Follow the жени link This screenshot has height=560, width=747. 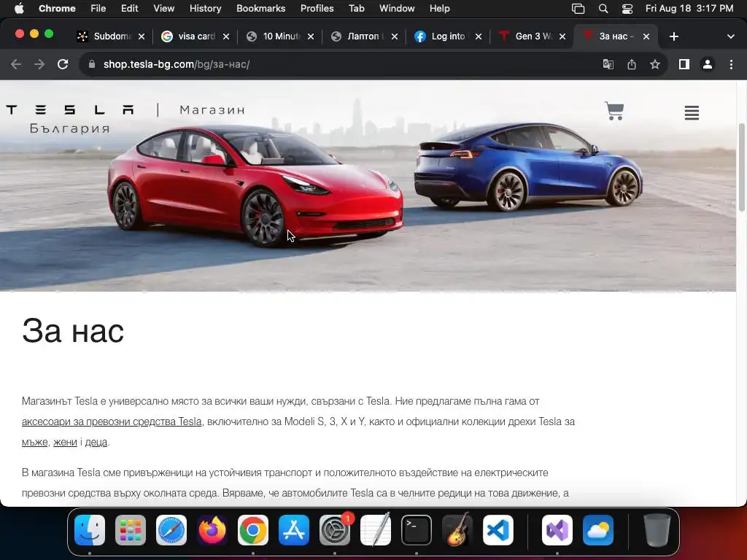65,442
